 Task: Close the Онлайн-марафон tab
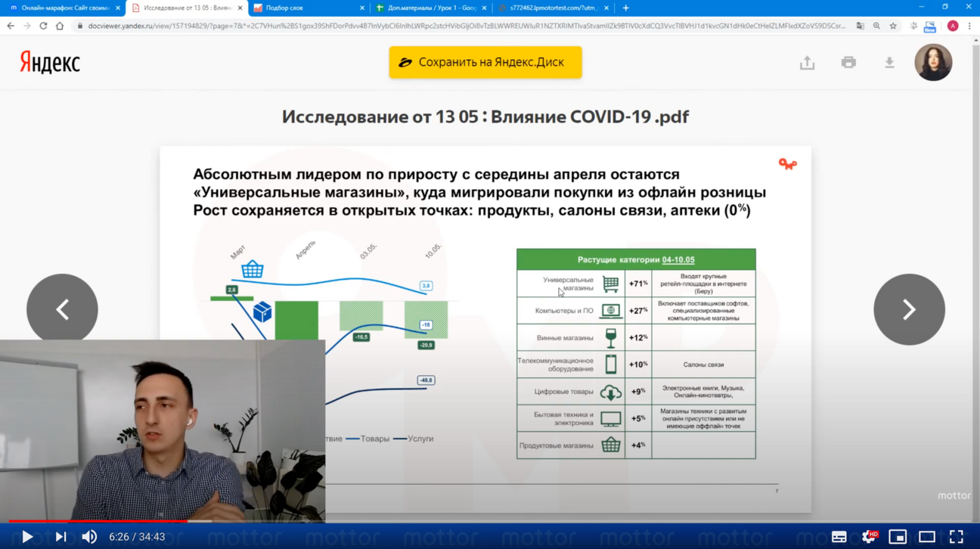pos(118,8)
